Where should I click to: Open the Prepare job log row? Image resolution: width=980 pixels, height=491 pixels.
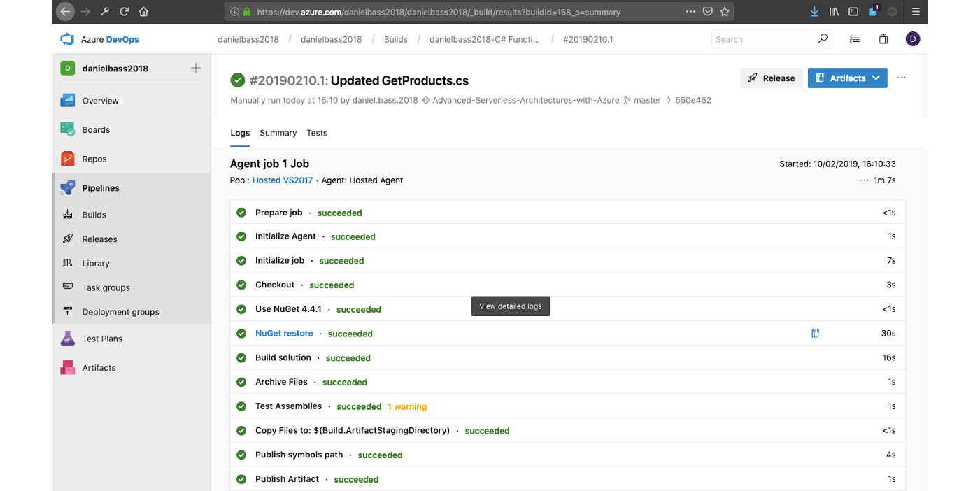tap(567, 213)
